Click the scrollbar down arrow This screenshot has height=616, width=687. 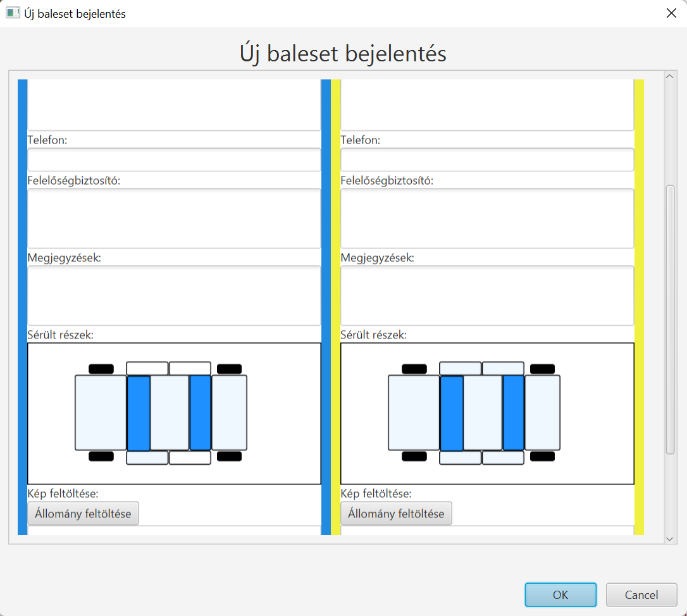(669, 539)
